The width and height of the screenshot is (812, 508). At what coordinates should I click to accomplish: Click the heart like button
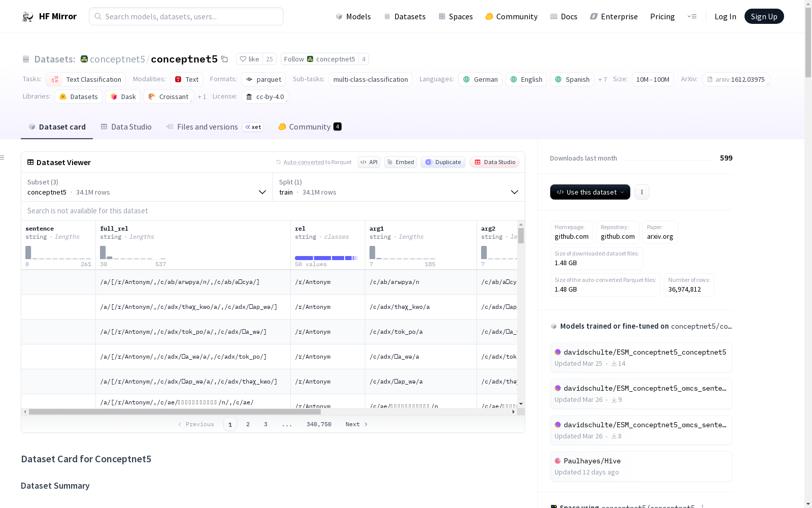point(249,59)
